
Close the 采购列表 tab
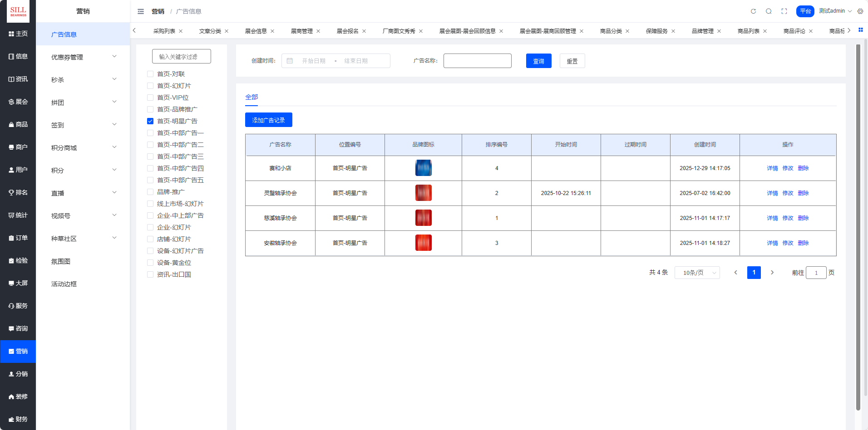point(181,31)
